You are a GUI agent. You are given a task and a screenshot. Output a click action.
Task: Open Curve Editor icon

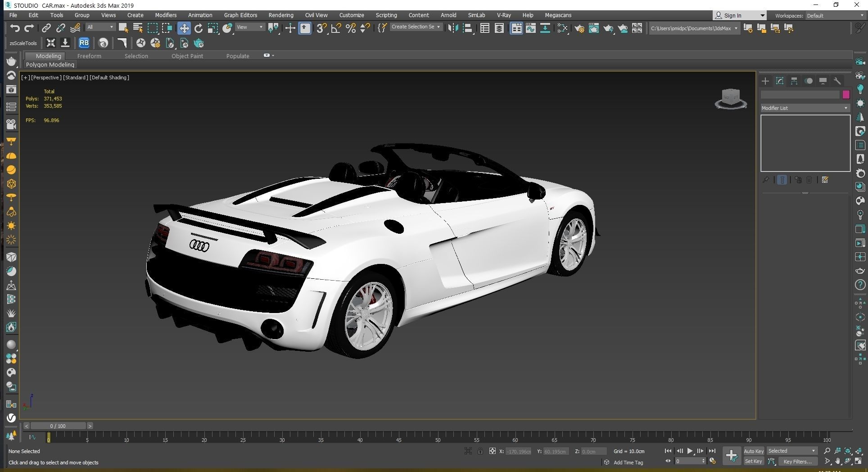pyautogui.click(x=531, y=28)
